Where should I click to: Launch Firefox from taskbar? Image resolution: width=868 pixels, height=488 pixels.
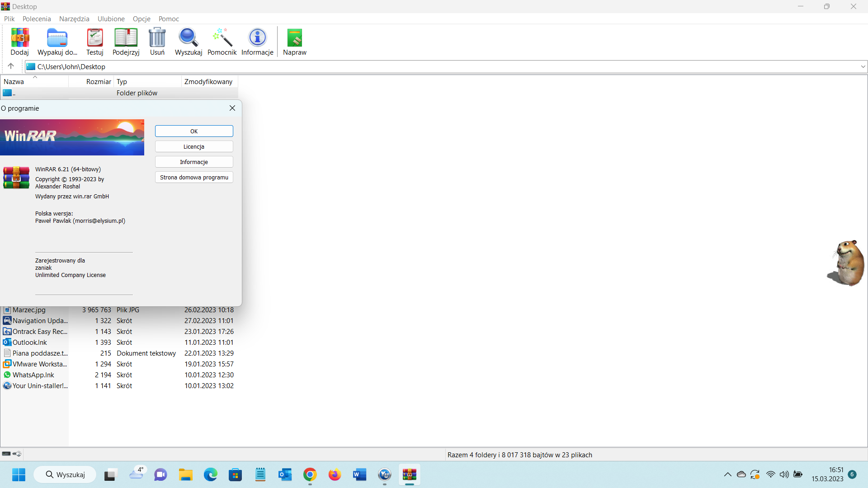tap(335, 475)
